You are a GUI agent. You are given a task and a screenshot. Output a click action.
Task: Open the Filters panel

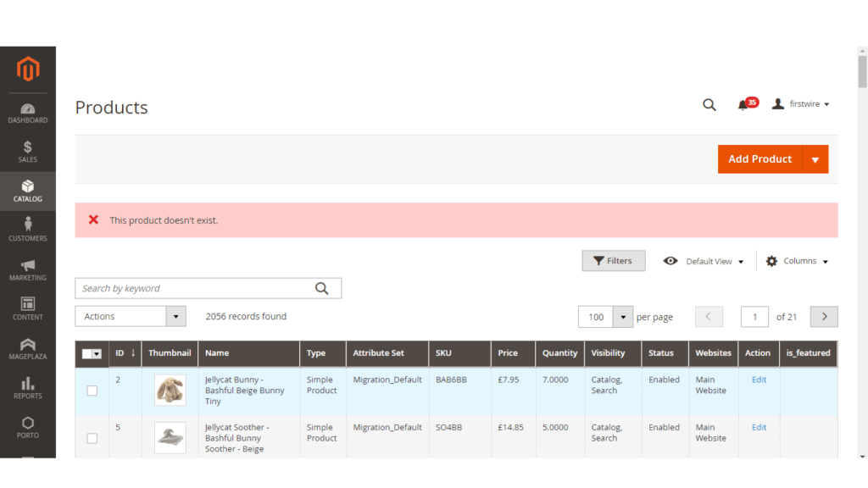(614, 261)
